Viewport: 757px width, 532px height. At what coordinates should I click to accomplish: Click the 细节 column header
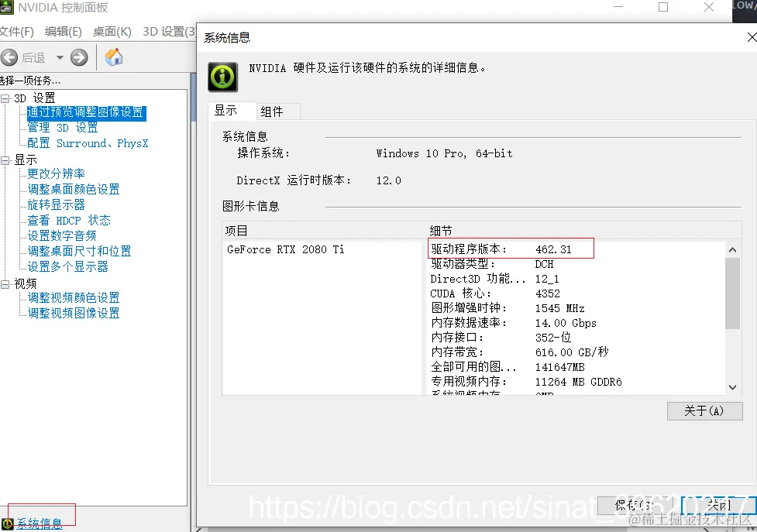(x=584, y=231)
